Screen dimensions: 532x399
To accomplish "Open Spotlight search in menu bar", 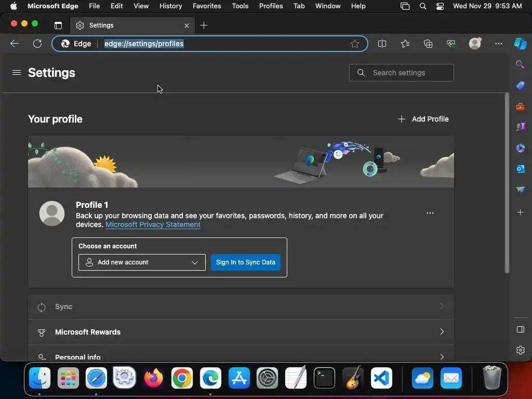I will 423,6.
